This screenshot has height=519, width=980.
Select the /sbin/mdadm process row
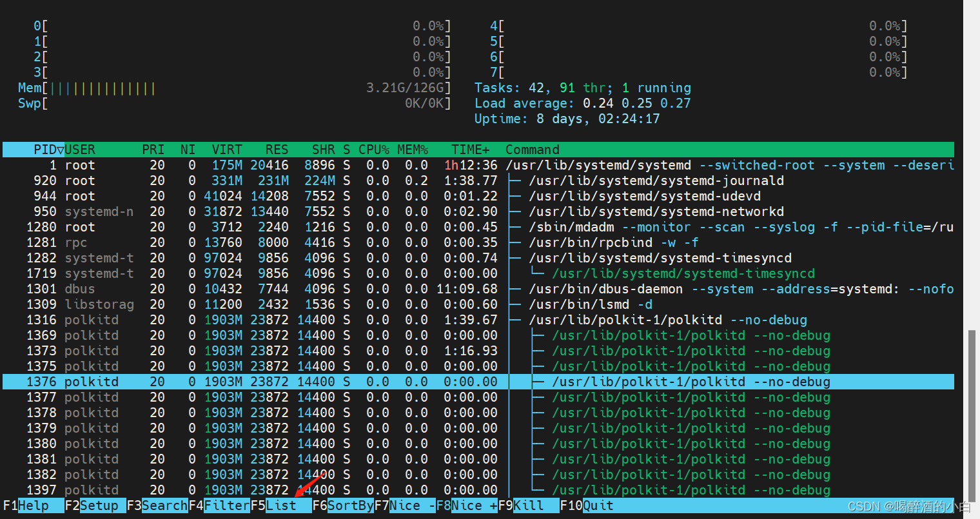coord(478,227)
